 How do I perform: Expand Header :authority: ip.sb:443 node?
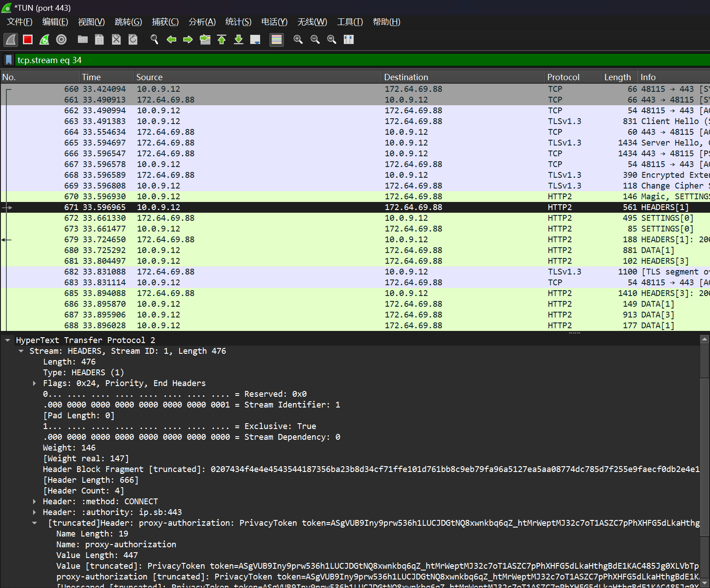click(x=34, y=512)
